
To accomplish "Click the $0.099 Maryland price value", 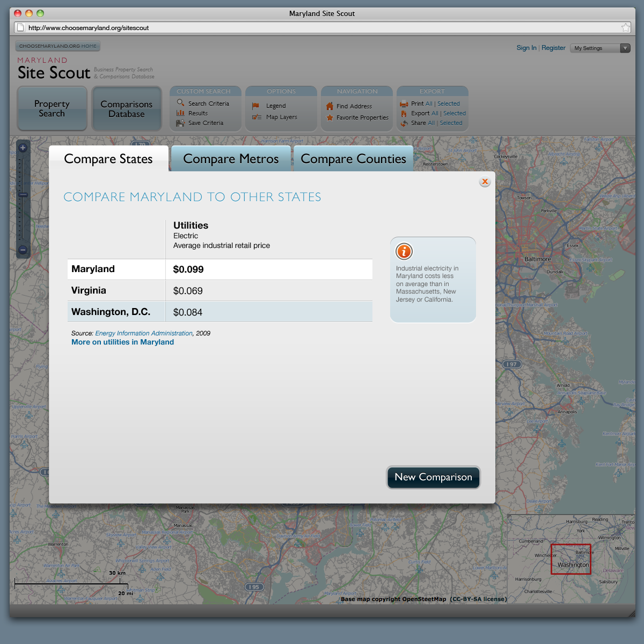I will (x=188, y=269).
